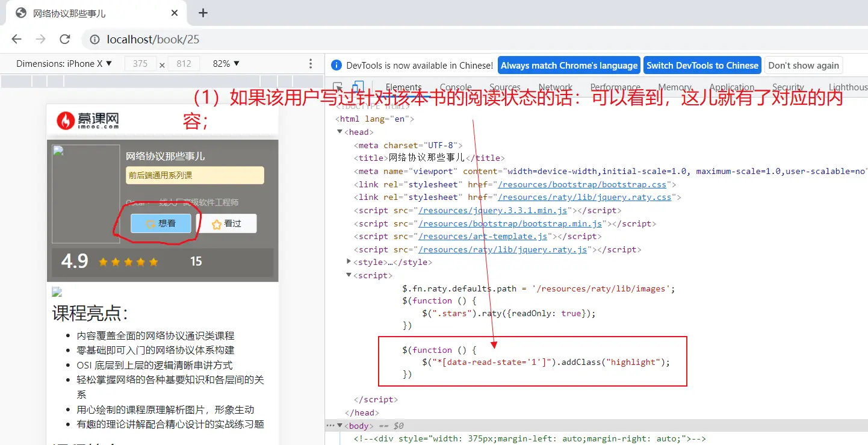Open the Performance panel tab
Screen dimensions: 868x445
point(615,87)
